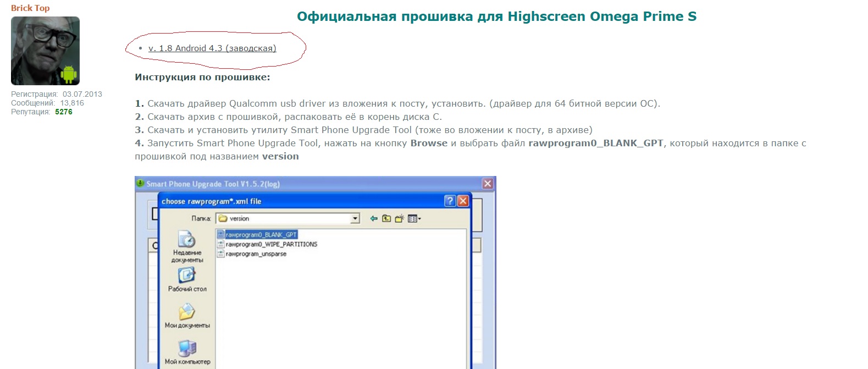
Task: Open Desktop (Рабочий стол) in the places bar
Action: [x=187, y=279]
